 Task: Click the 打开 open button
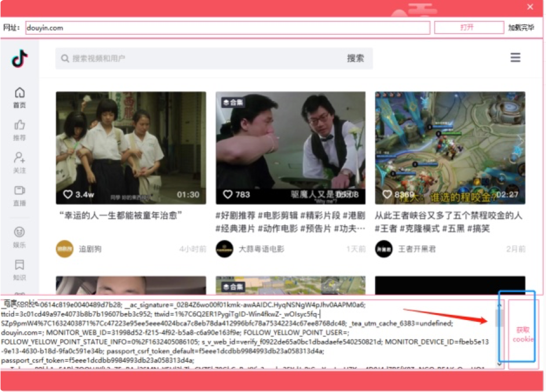point(469,27)
